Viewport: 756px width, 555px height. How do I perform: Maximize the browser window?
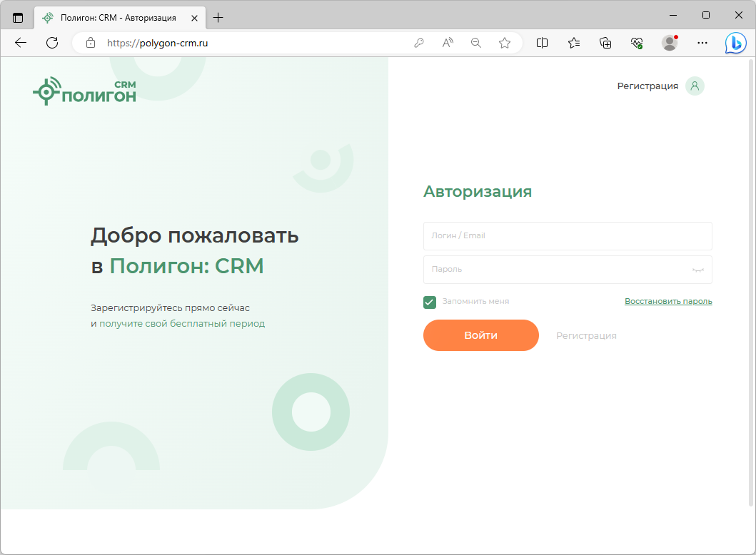coord(706,16)
